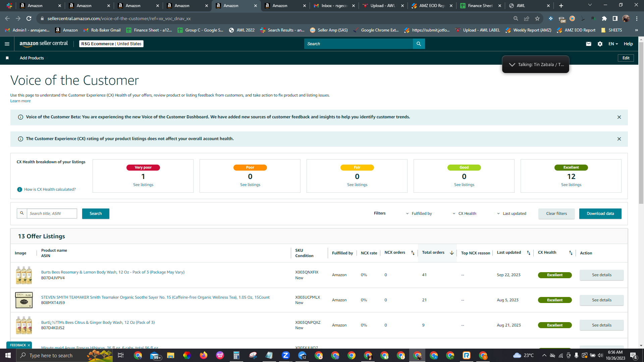
Task: See details for Bees Citrus & Ginger Body Wash
Action: pyautogui.click(x=602, y=325)
